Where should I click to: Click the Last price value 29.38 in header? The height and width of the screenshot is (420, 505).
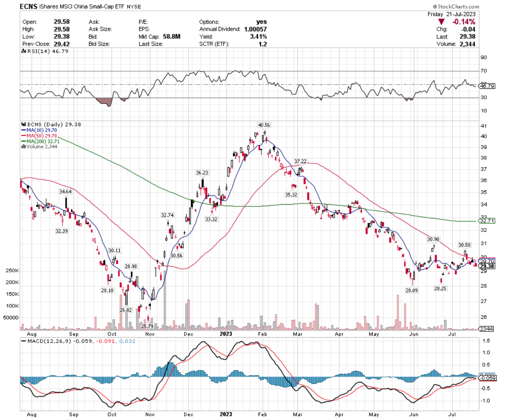tap(467, 37)
